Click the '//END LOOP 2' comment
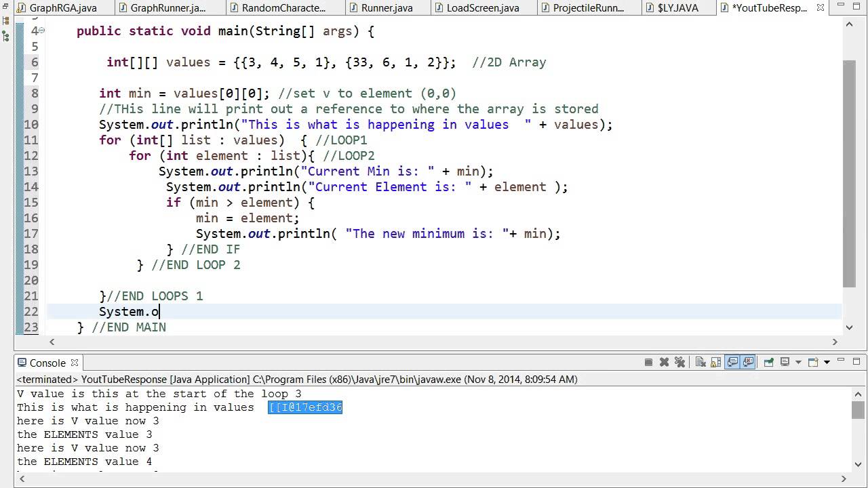Image resolution: width=868 pixels, height=488 pixels. point(196,265)
